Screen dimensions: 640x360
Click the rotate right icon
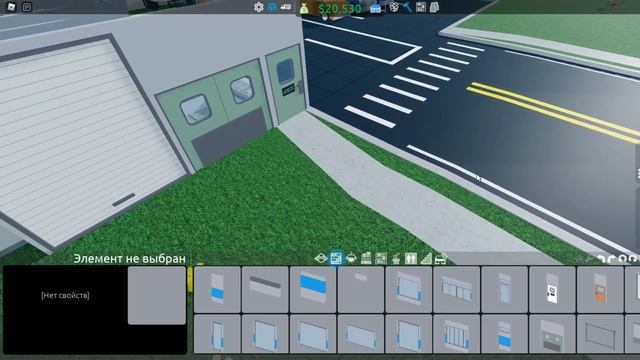[633, 259]
